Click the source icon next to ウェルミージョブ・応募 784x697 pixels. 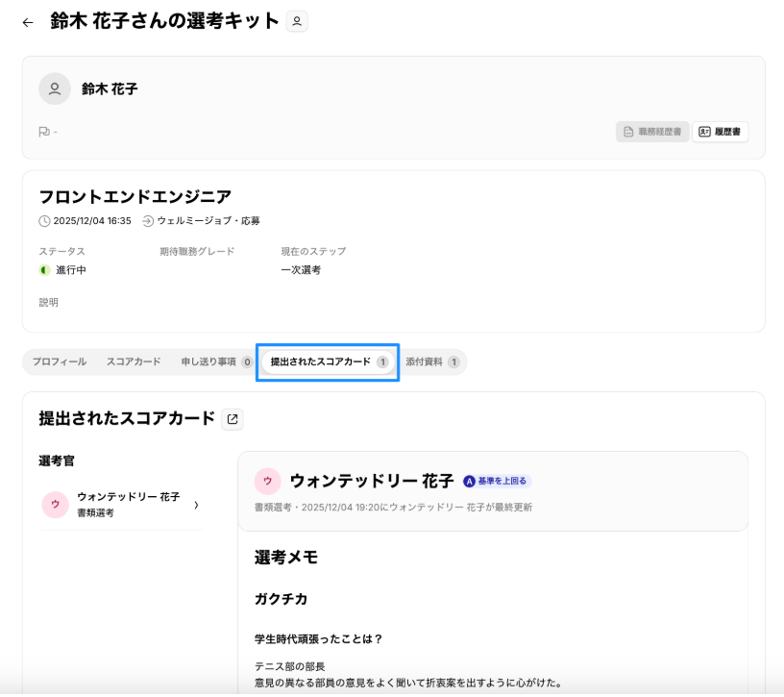(x=148, y=221)
